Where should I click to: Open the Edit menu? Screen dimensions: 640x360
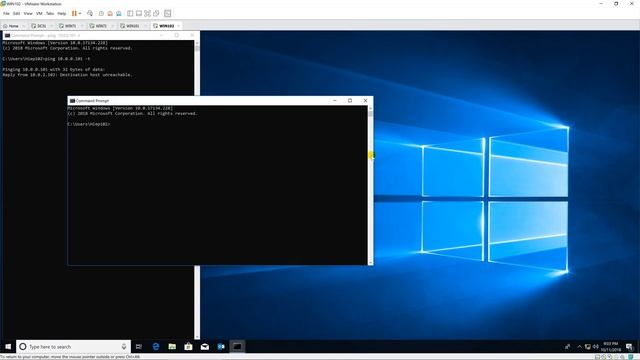(x=16, y=13)
